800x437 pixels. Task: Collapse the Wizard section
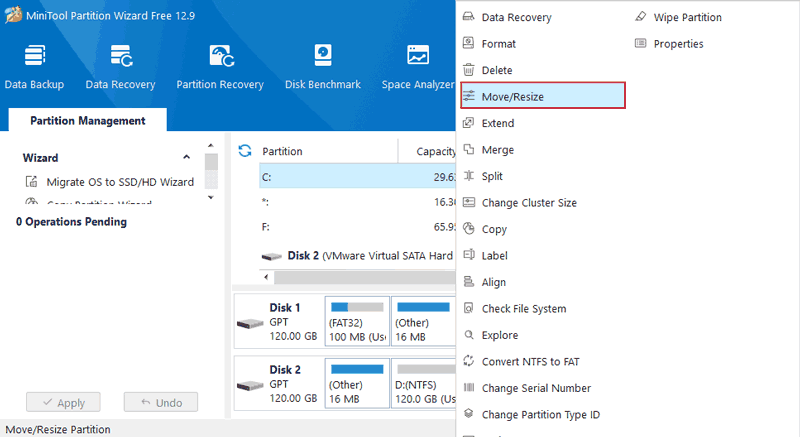pyautogui.click(x=186, y=158)
